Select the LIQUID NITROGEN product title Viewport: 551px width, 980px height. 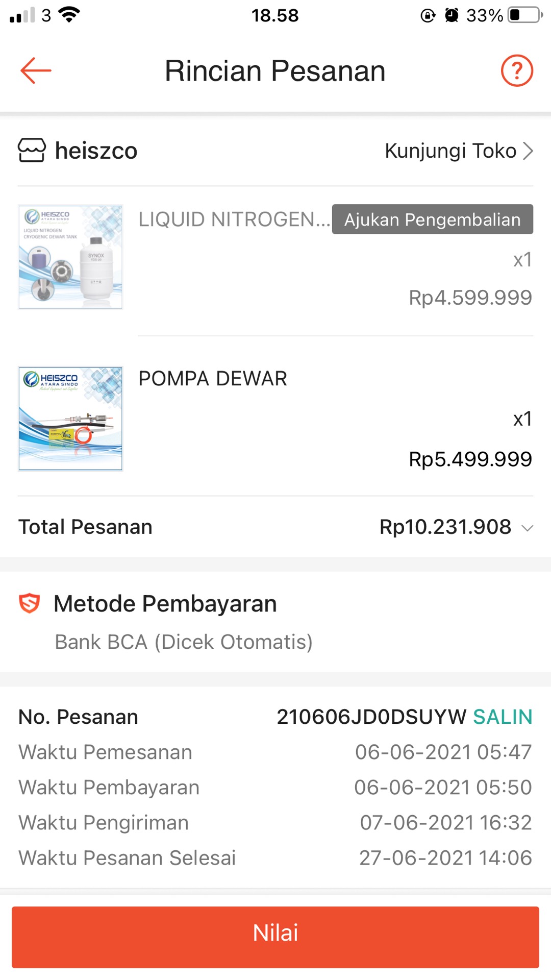click(234, 219)
